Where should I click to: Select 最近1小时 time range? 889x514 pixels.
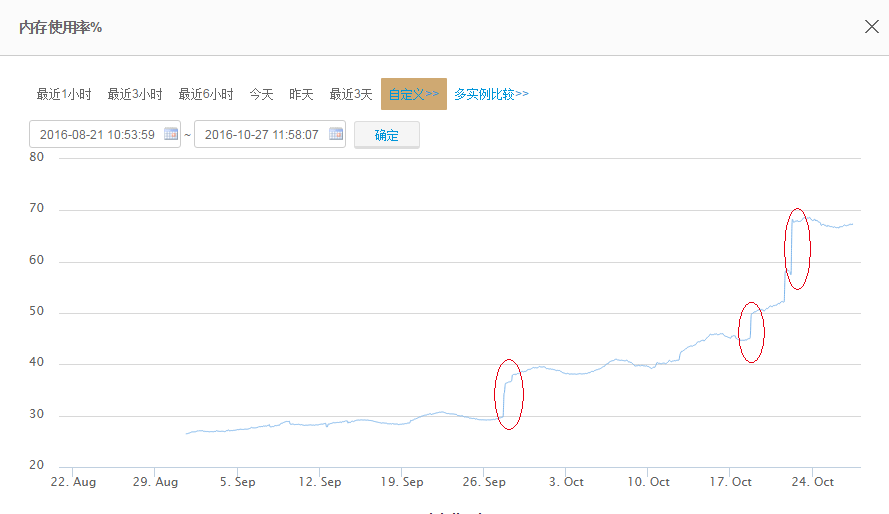[64, 94]
